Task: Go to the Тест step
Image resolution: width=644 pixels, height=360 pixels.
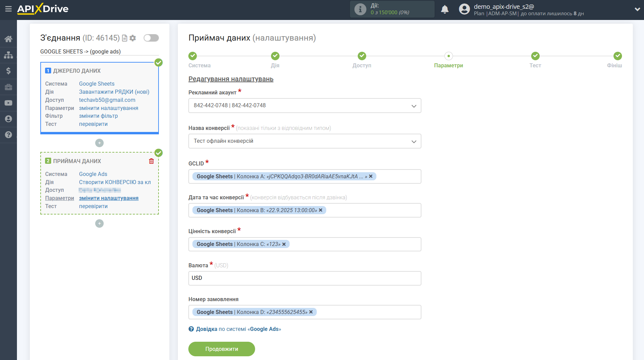Action: 535,56
